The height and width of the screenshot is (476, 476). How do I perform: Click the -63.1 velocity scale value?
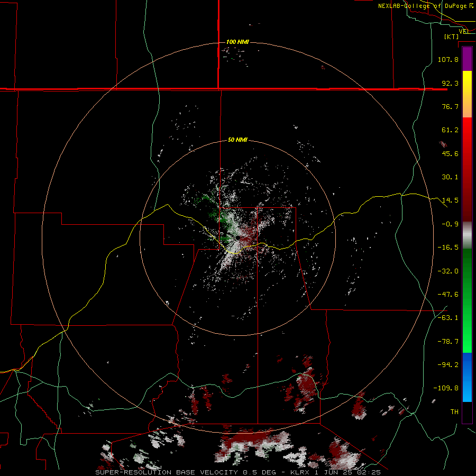pos(448,318)
